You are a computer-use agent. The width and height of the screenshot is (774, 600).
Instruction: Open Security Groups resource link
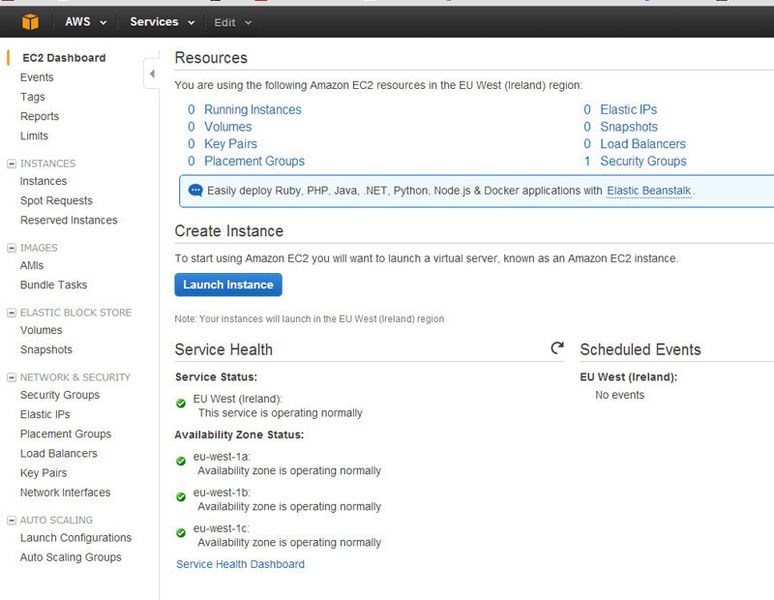[x=643, y=161]
